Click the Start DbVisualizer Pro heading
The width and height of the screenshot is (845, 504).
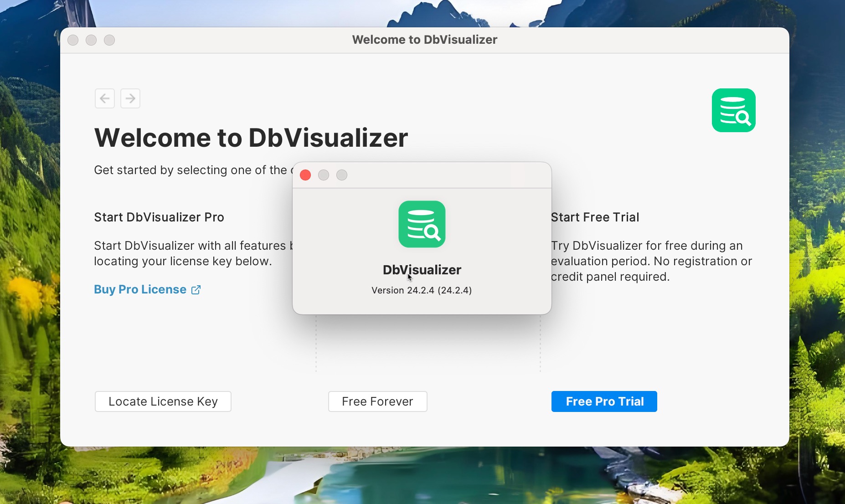pyautogui.click(x=159, y=217)
